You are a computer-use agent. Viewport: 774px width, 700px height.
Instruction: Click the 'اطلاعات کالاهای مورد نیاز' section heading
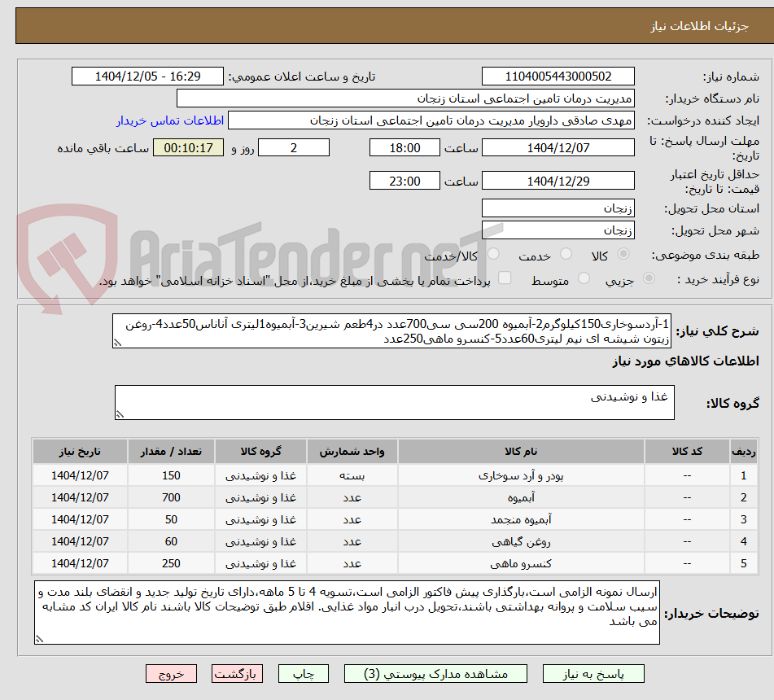pyautogui.click(x=685, y=361)
